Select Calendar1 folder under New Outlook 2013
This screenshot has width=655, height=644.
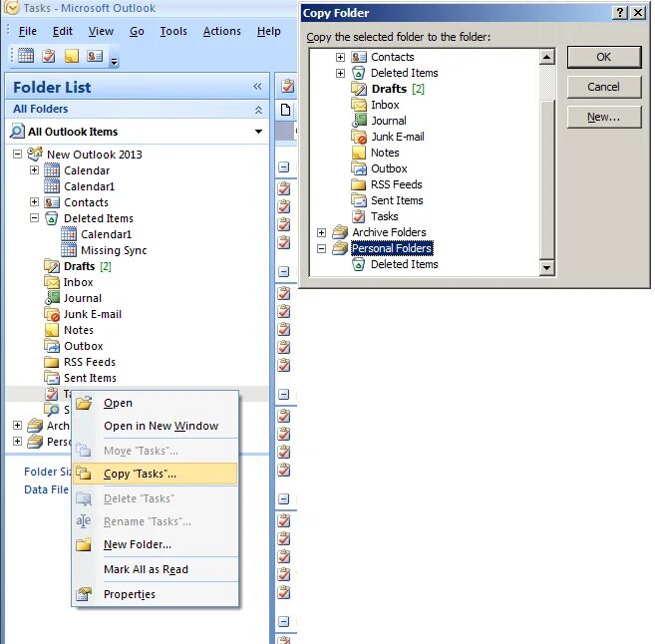tap(89, 186)
